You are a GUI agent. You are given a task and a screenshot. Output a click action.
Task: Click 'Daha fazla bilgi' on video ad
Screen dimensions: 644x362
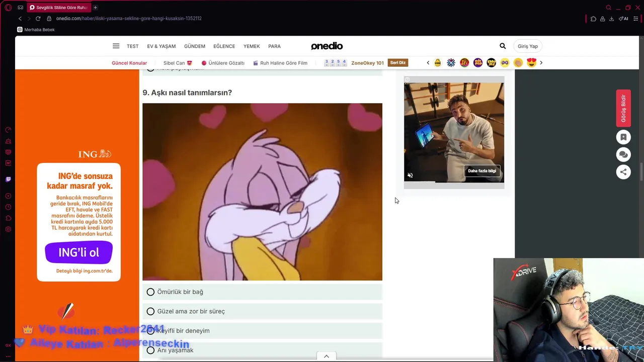(x=482, y=171)
